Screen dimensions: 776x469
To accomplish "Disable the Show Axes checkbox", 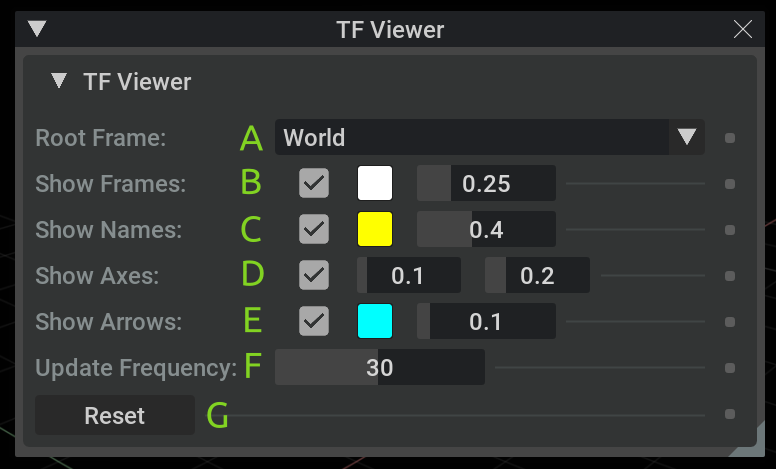I will (315, 276).
